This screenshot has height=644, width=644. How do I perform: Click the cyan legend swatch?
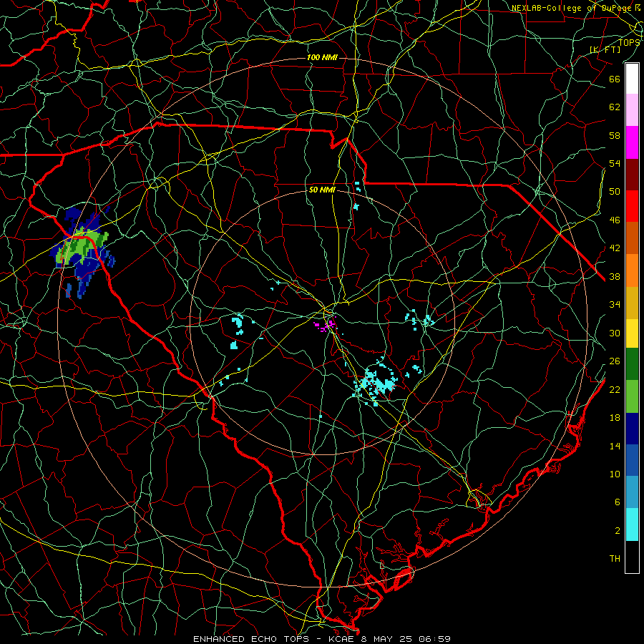(632, 525)
